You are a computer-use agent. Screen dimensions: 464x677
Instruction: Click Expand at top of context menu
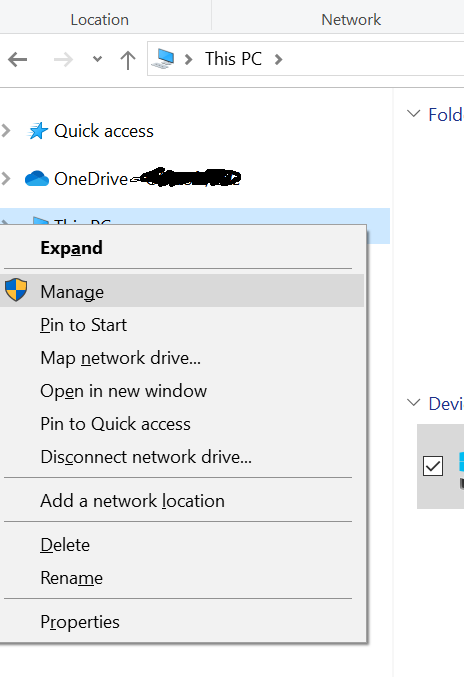click(x=72, y=248)
